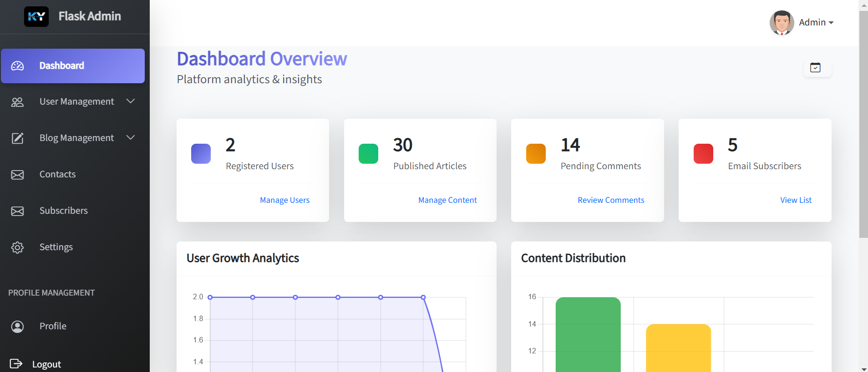Image resolution: width=868 pixels, height=372 pixels.
Task: Click the Dashboard speedometer icon
Action: click(x=17, y=66)
